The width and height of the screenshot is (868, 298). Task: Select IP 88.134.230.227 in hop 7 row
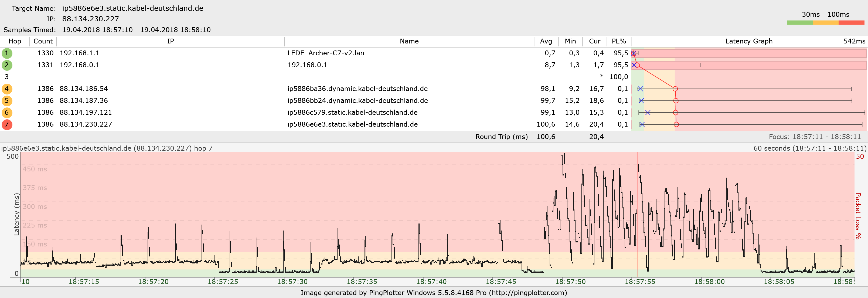coord(86,124)
